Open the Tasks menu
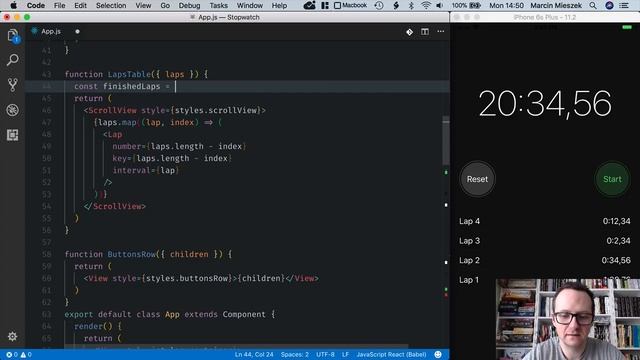The image size is (640, 360). [x=219, y=5]
